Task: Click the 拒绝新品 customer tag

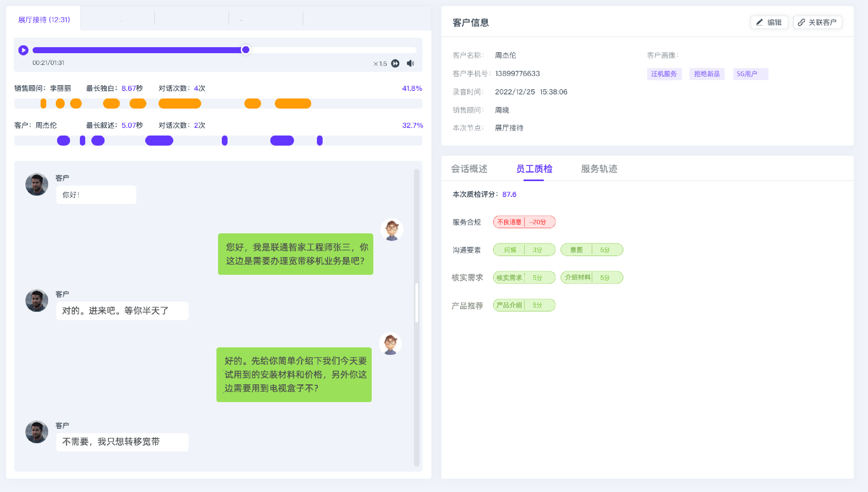Action: point(707,74)
